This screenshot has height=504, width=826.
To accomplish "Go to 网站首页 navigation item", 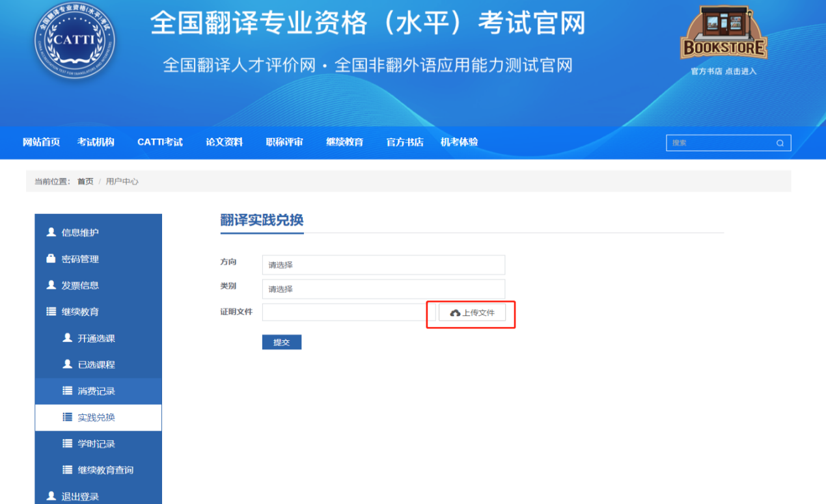I will click(x=41, y=142).
